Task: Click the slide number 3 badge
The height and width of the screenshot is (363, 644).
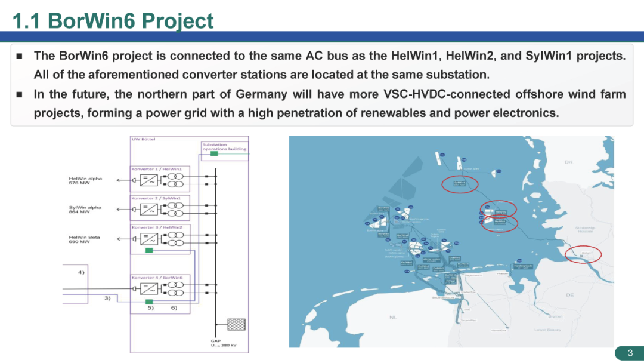Action: tap(629, 353)
